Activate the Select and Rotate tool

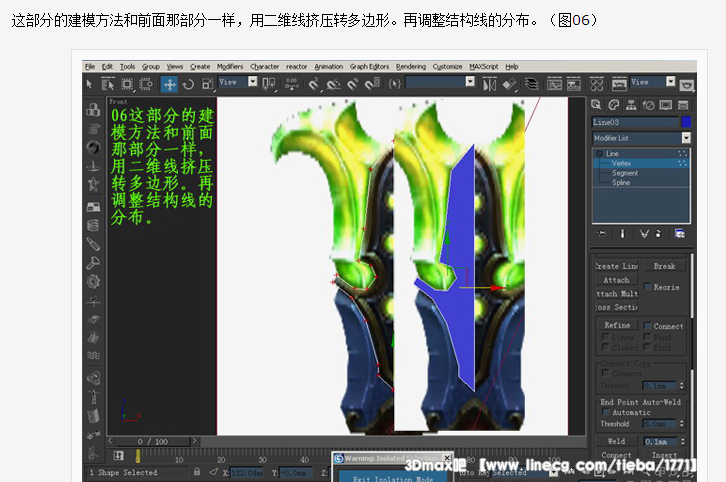[x=188, y=84]
